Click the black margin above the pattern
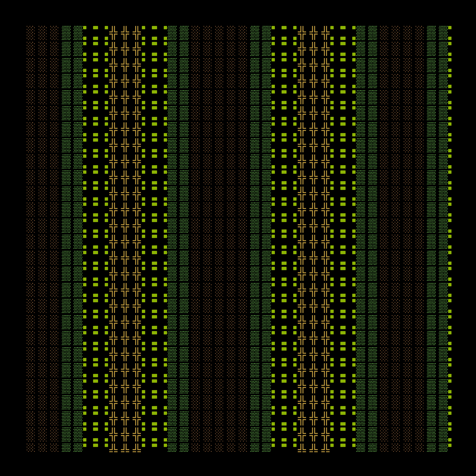Screen dimensions: 476x476 (238, 12)
